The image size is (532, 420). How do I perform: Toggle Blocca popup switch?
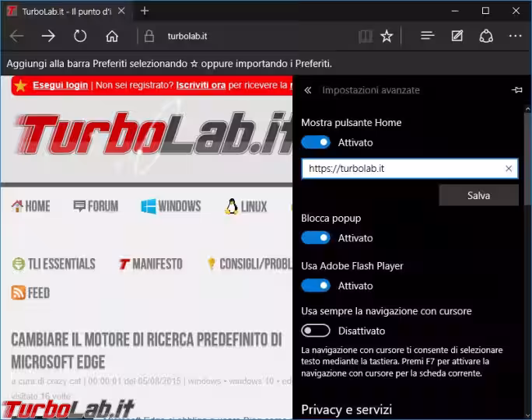pyautogui.click(x=316, y=238)
